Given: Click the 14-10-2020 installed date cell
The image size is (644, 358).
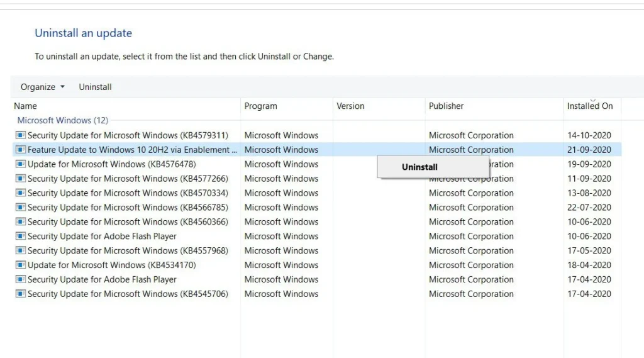Looking at the screenshot, I should tap(589, 135).
